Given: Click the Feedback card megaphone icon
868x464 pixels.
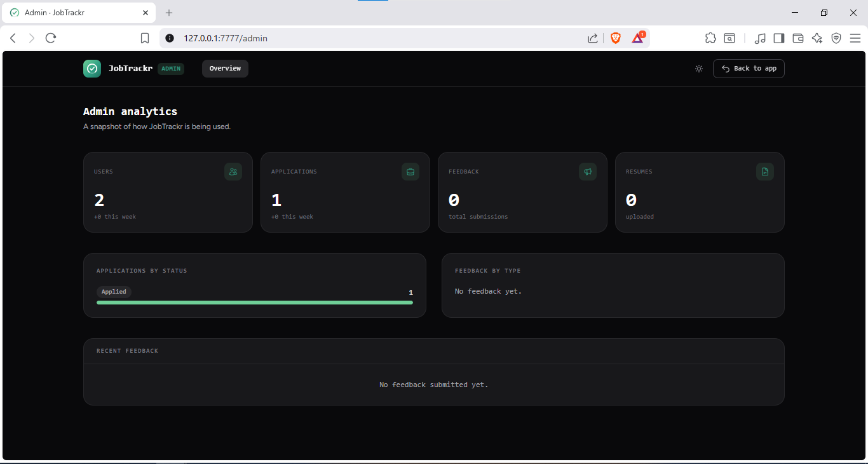Looking at the screenshot, I should 588,172.
